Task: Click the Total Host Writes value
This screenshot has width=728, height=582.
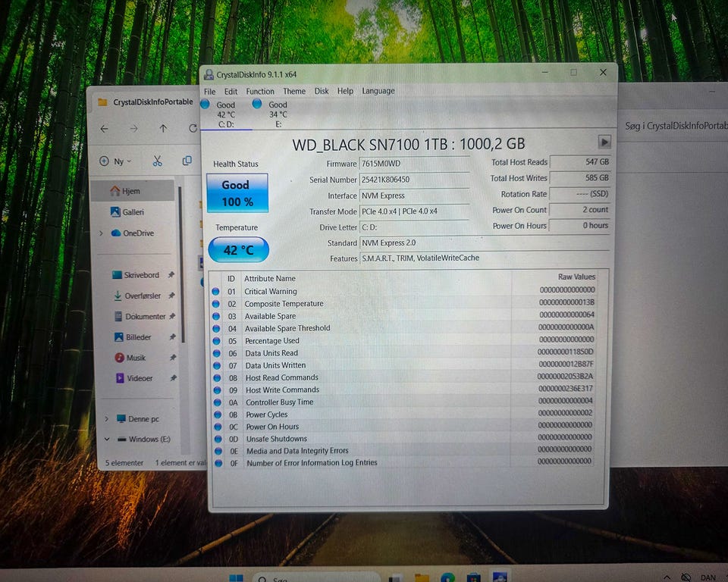Action: (x=580, y=178)
